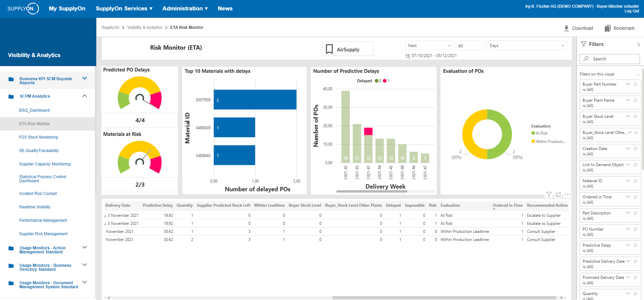Collapse the SCPM Analytics folder
The image size is (644, 300).
pyautogui.click(x=85, y=96)
